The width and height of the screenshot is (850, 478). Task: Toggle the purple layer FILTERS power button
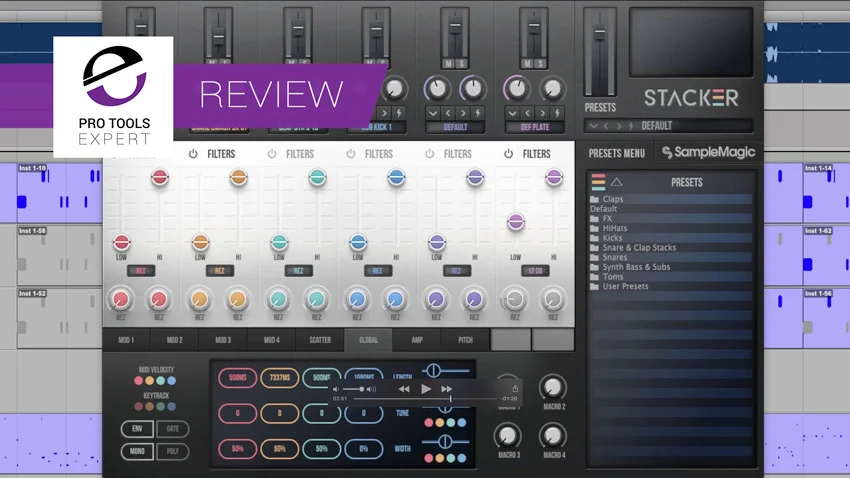[x=429, y=154]
